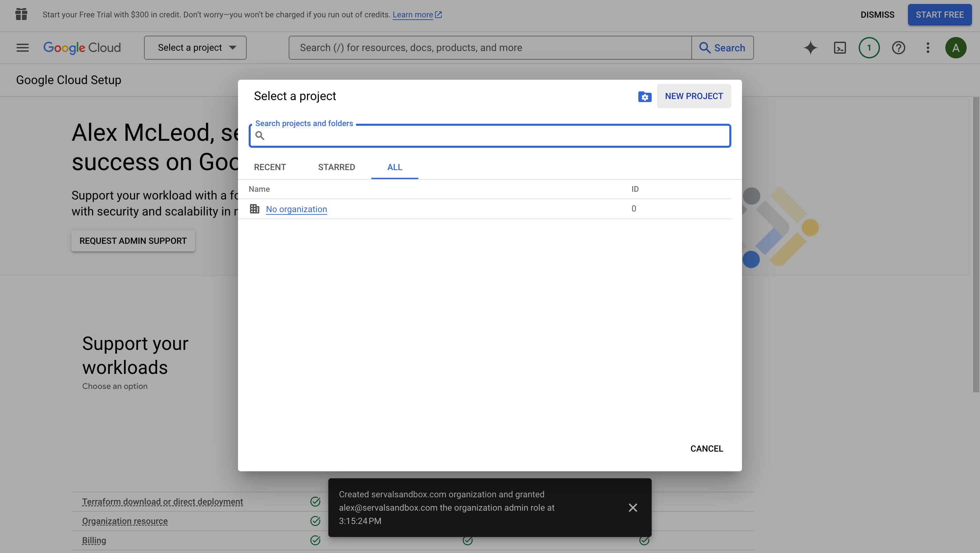Switch to the RECENT tab
Viewport: 980px width, 553px height.
(x=270, y=167)
